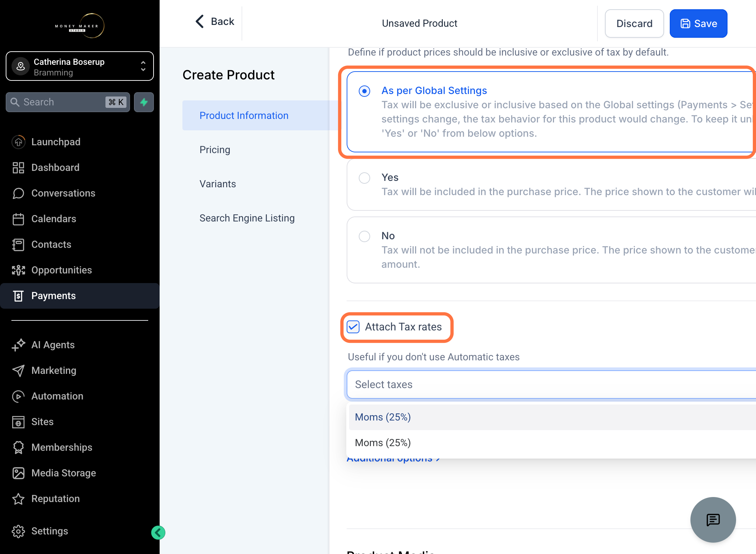Expand Catherina Boserup account switcher

click(80, 66)
